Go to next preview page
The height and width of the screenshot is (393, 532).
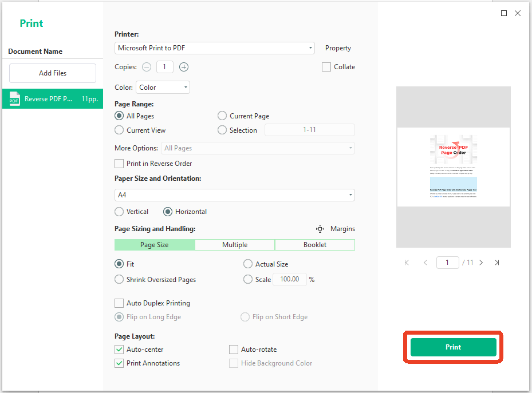pyautogui.click(x=481, y=263)
